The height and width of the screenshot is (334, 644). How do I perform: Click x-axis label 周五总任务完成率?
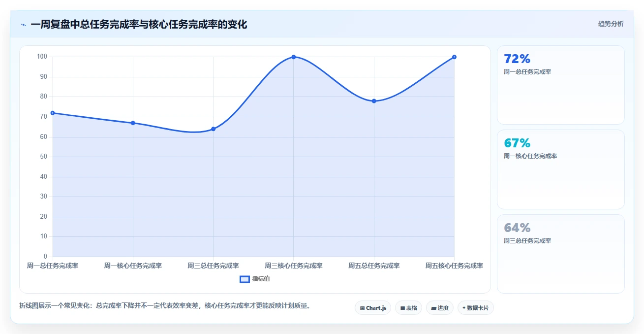point(374,266)
